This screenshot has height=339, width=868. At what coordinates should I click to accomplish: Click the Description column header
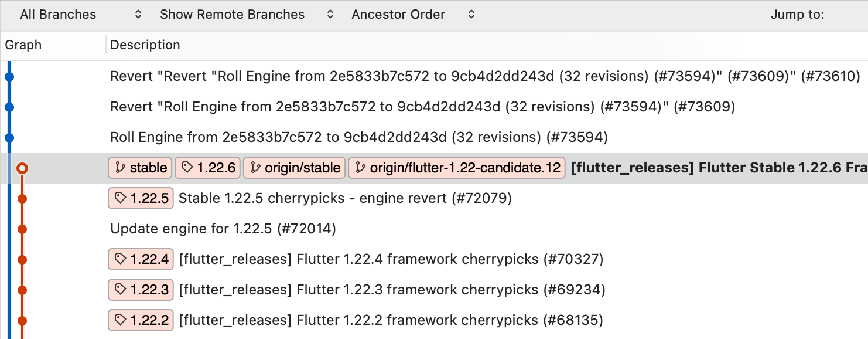145,45
